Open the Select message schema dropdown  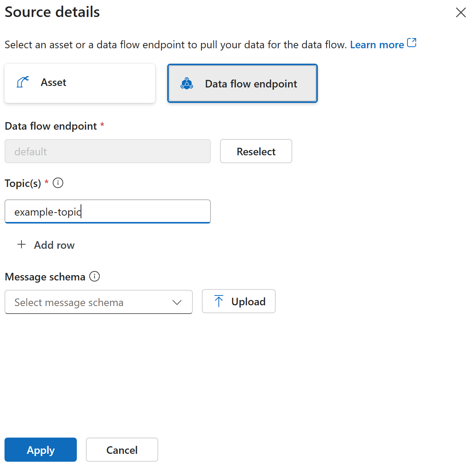pos(99,302)
